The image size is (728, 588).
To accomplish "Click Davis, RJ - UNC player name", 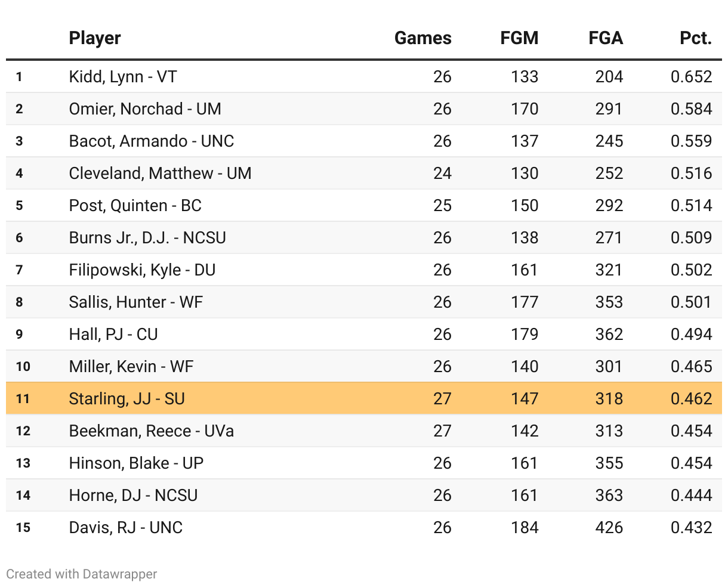I will (126, 527).
